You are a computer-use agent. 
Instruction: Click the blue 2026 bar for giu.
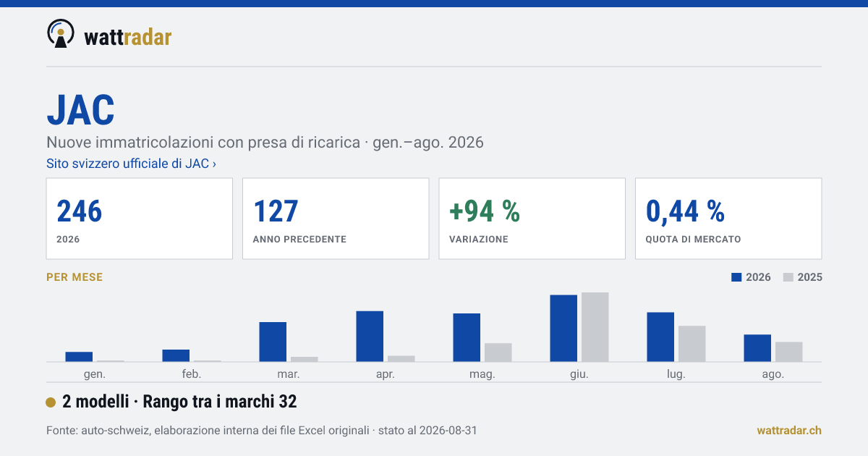pyautogui.click(x=563, y=328)
